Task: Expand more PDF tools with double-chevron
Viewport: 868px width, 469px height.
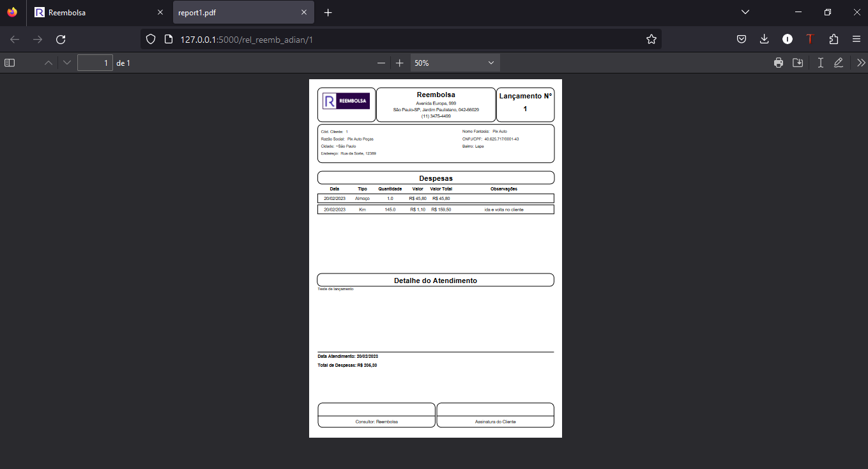Action: tap(860, 63)
